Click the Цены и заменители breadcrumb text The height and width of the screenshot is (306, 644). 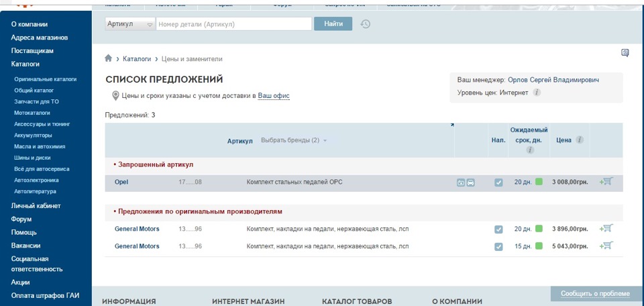click(x=192, y=59)
